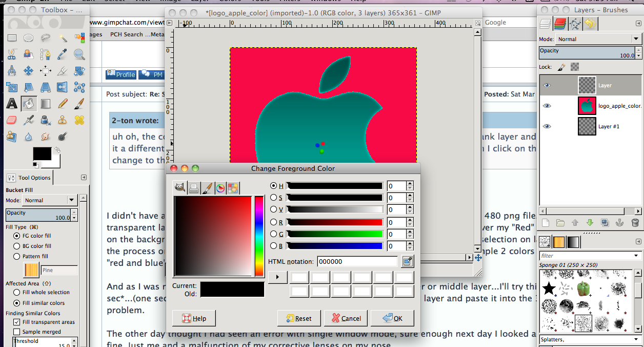The width and height of the screenshot is (644, 347).
Task: Choose the Heal bandage tool
Action: pyautogui.click(x=79, y=120)
